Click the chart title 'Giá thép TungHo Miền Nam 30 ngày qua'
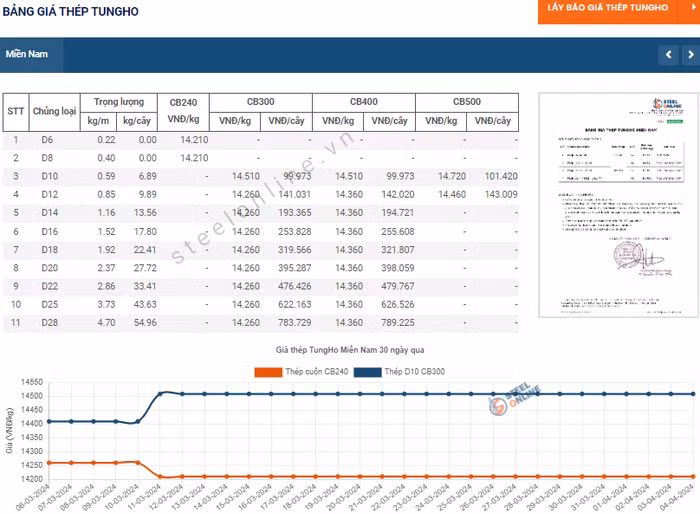This screenshot has width=700, height=514. [x=350, y=350]
